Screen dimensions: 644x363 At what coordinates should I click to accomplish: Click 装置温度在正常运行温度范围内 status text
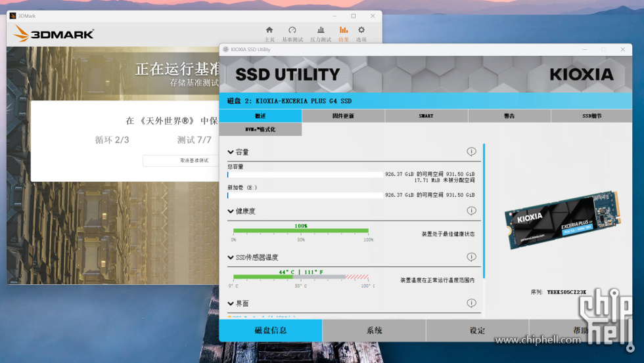pyautogui.click(x=438, y=280)
